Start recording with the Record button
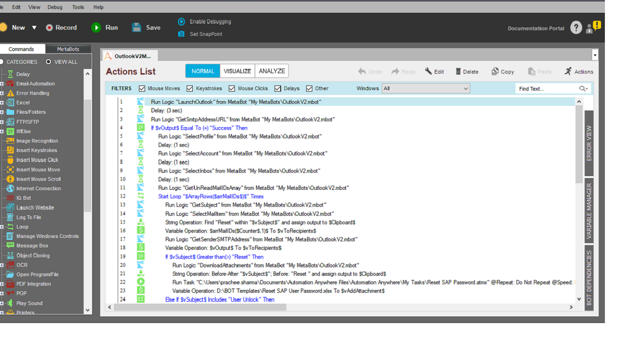Viewport: 628px width, 364px height. pos(49,28)
